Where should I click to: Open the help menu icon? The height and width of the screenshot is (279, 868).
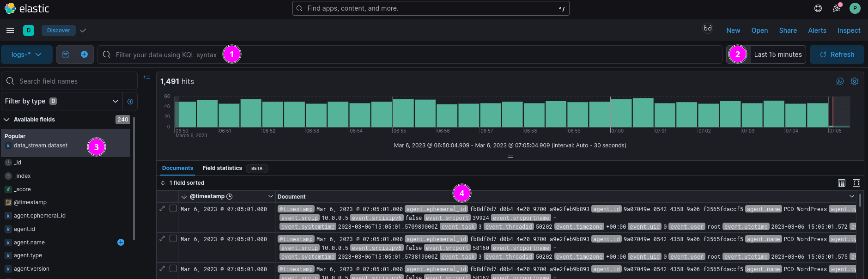818,8
